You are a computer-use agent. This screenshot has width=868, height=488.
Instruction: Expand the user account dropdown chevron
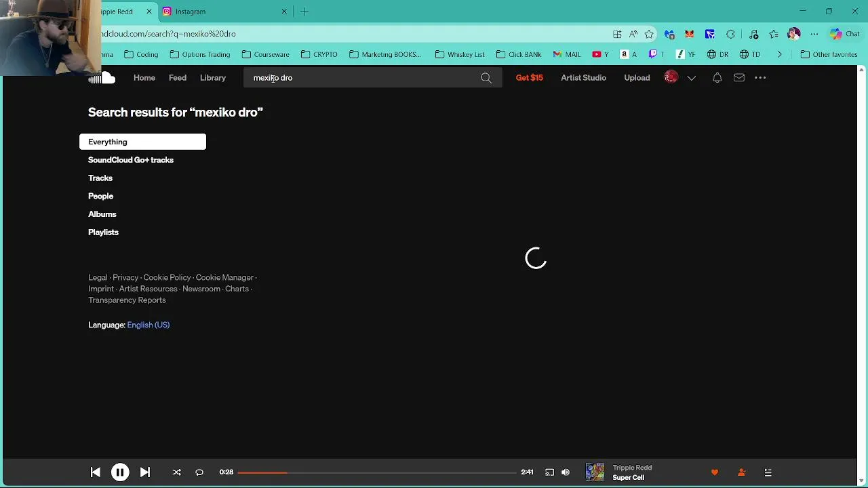pyautogui.click(x=691, y=78)
